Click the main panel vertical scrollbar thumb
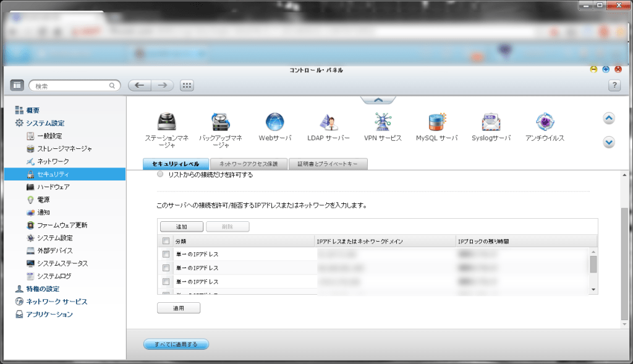The image size is (633, 364). 624,264
